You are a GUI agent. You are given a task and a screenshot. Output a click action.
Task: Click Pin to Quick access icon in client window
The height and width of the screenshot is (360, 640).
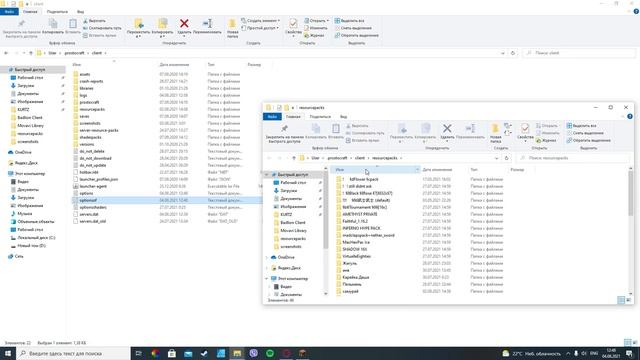[21, 24]
